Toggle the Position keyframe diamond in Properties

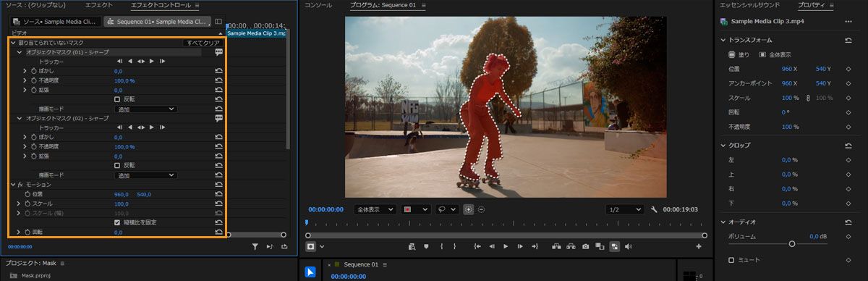[848, 69]
